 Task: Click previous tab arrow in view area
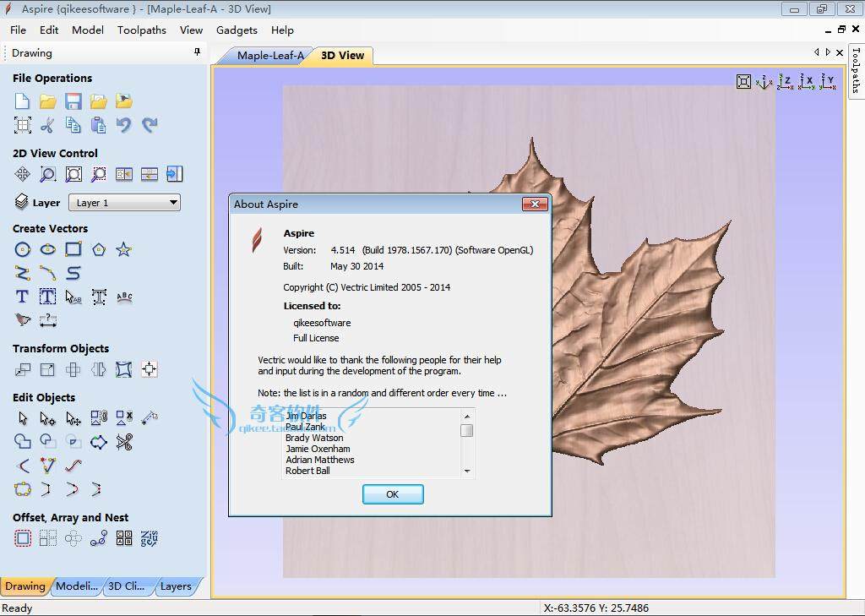(817, 52)
